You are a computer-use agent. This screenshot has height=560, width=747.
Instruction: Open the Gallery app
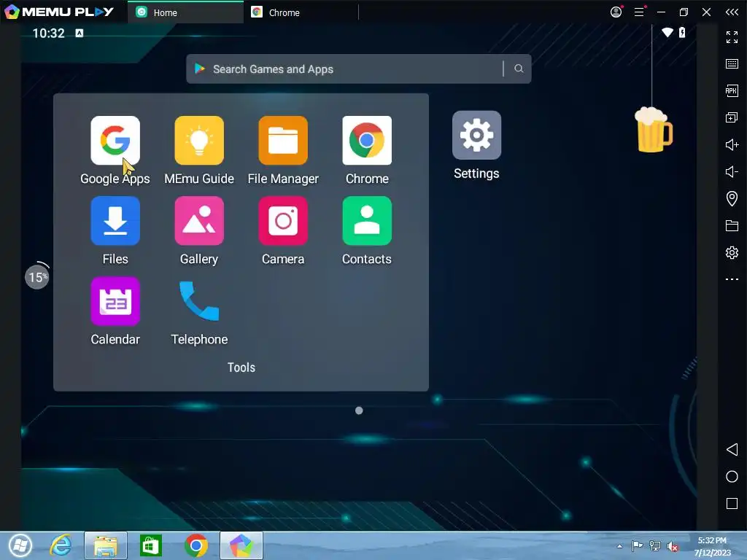(199, 221)
